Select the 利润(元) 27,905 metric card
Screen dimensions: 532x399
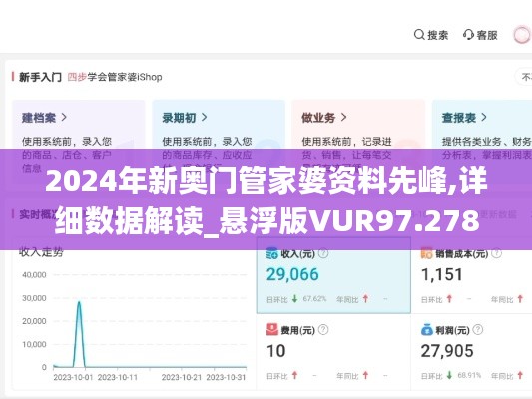(471, 352)
